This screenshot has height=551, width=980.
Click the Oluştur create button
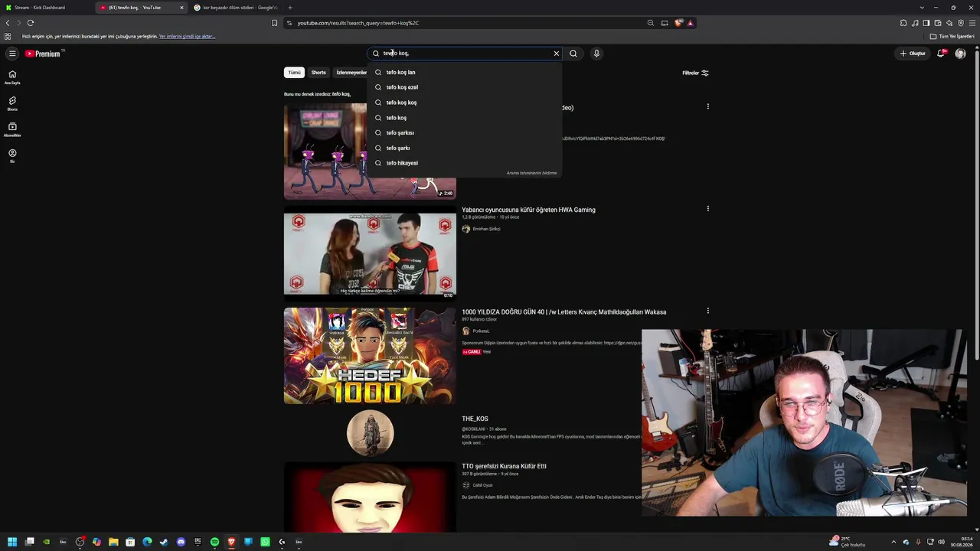pos(913,54)
